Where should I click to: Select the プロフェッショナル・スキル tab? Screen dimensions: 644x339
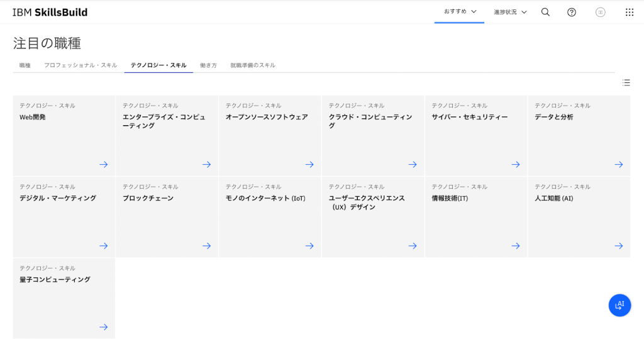[80, 65]
